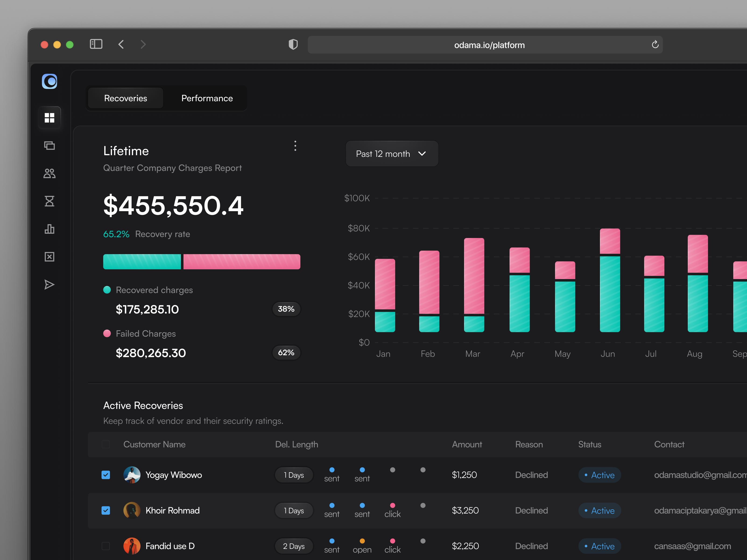Uncheck Yogay Wibowo's row checkbox

coord(106,475)
